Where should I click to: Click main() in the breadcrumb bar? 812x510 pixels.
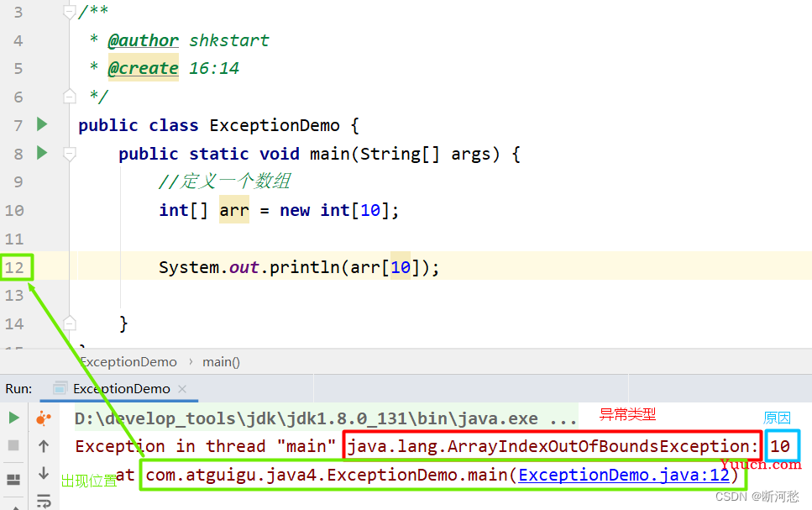[x=221, y=362]
